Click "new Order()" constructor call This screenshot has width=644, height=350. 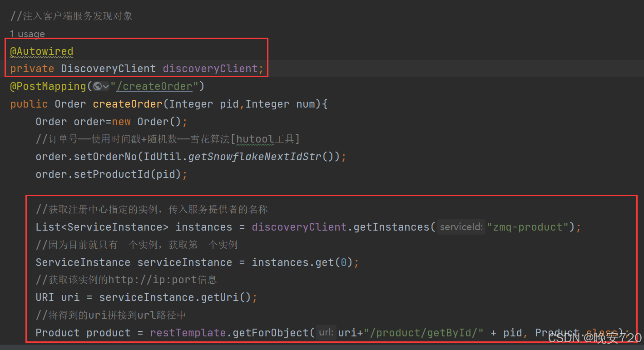[x=147, y=122]
